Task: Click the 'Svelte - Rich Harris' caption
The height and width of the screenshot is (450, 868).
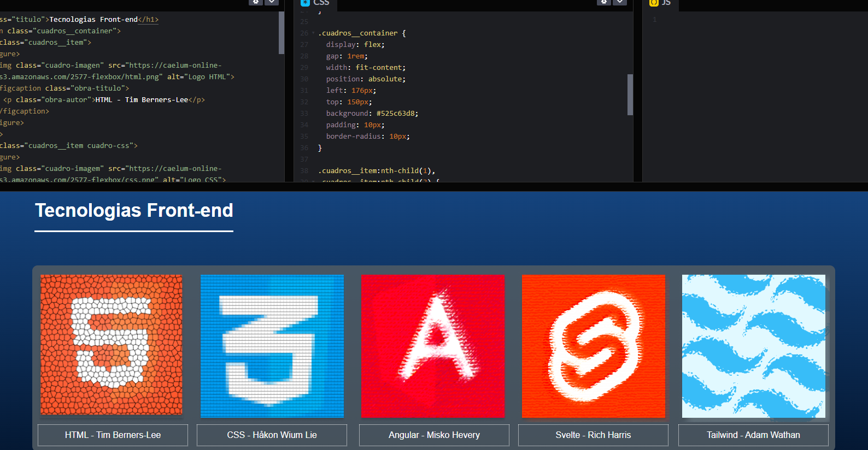Action: pos(593,435)
